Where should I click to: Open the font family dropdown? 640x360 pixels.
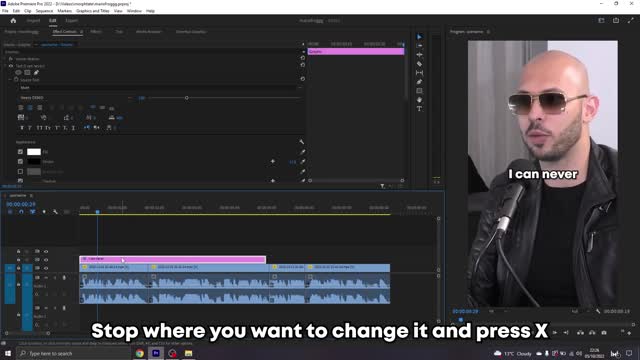tap(159, 87)
